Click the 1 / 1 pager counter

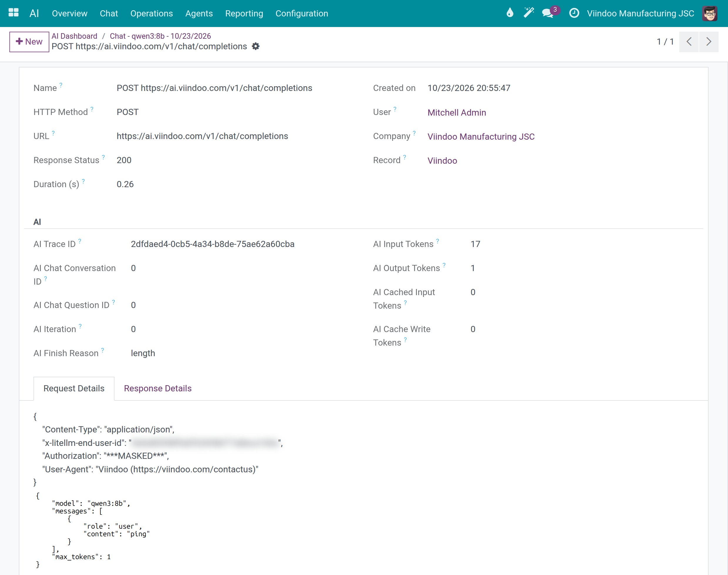(x=665, y=41)
